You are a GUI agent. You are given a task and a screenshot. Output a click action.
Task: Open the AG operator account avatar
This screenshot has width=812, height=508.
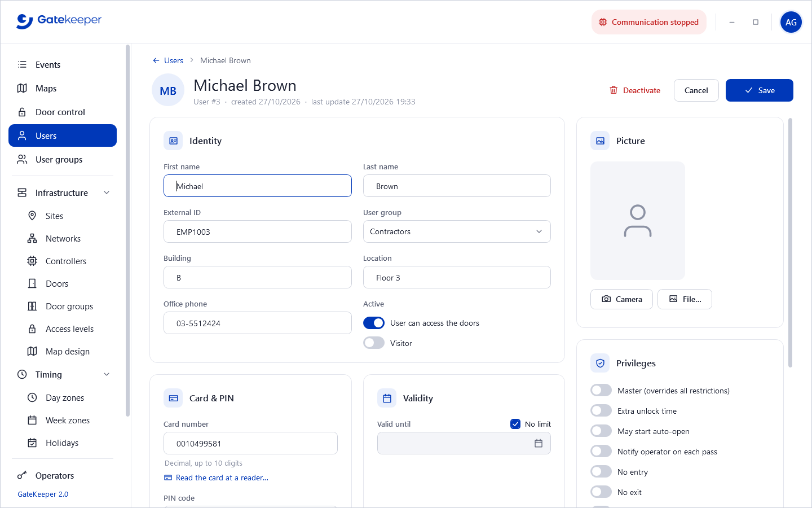coord(791,22)
